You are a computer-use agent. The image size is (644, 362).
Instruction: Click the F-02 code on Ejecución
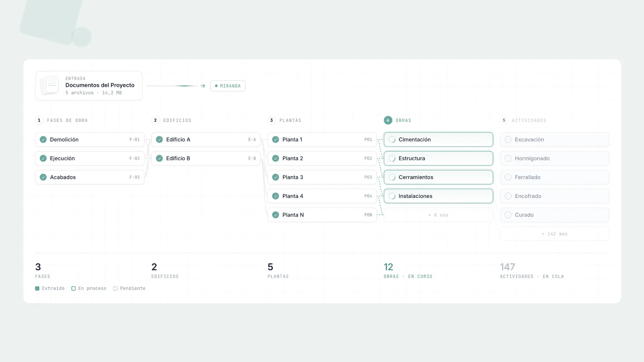(135, 158)
